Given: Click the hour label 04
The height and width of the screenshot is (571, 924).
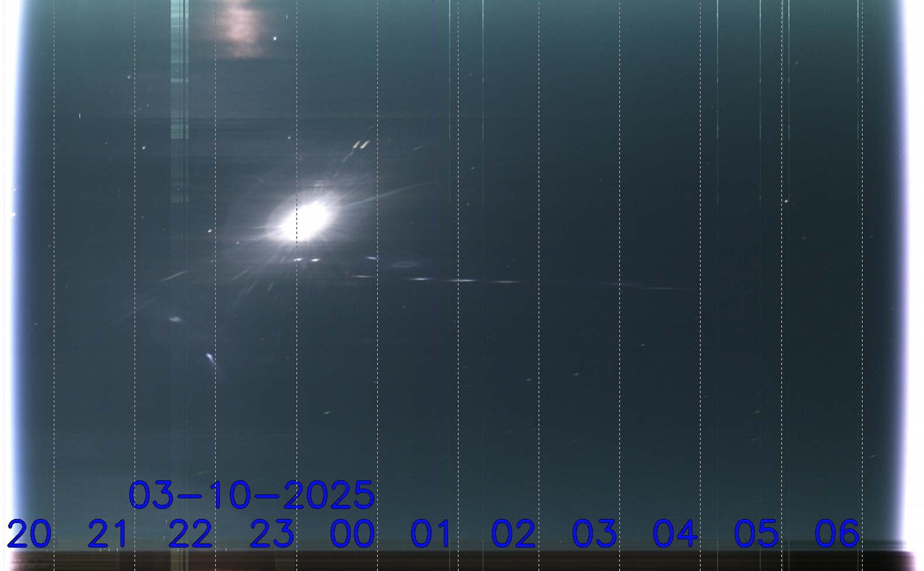Looking at the screenshot, I should [x=675, y=534].
